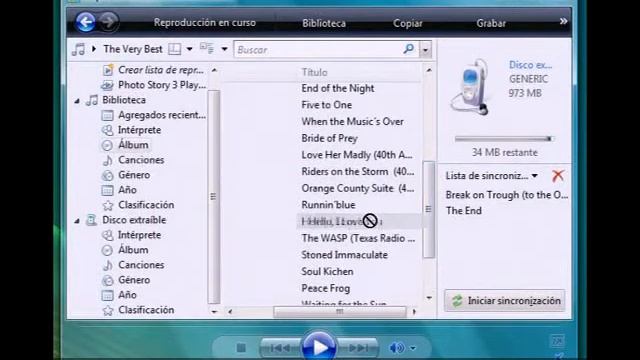Collapse the Disco extraíble tree node
This screenshot has height=360, width=640.
click(77, 221)
